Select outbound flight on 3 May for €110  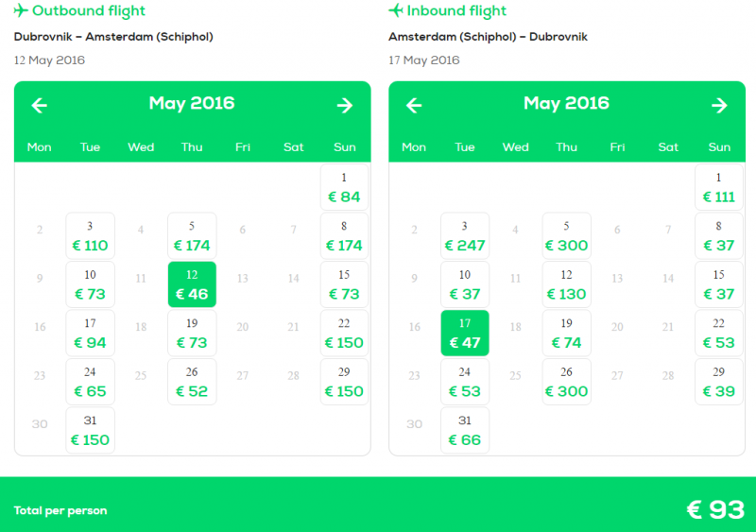(91, 236)
